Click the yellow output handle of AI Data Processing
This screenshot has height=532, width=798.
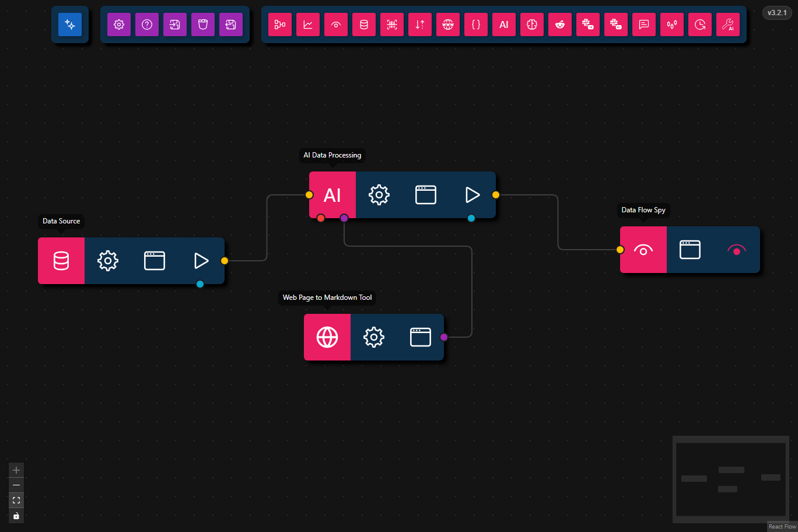click(496, 195)
